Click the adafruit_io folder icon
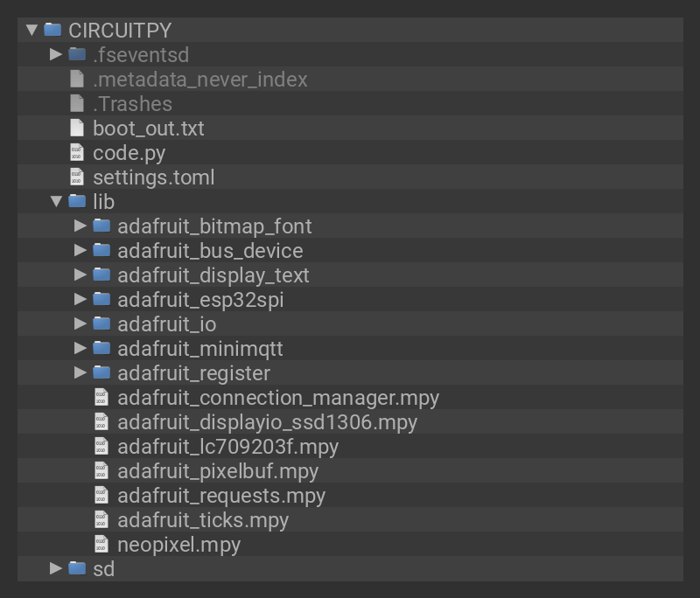This screenshot has width=700, height=598. click(101, 323)
